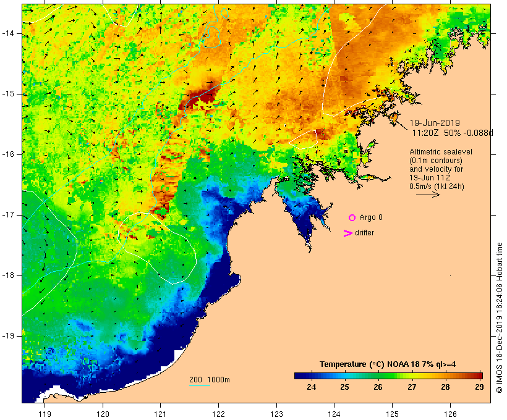This screenshot has height=420, width=507.
Task: Click the cyan 200m isobath legend line
Action: coord(200,385)
